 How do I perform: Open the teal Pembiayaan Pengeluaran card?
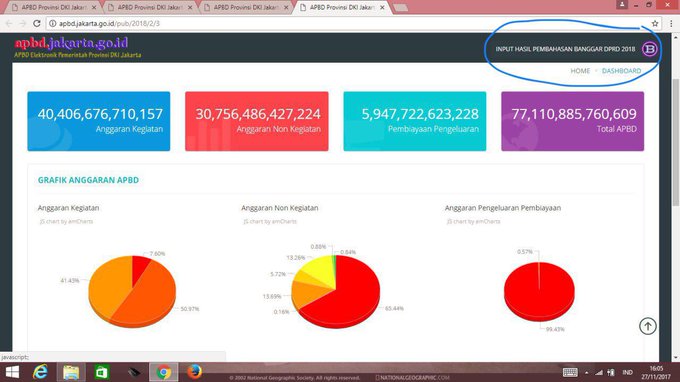(x=415, y=121)
